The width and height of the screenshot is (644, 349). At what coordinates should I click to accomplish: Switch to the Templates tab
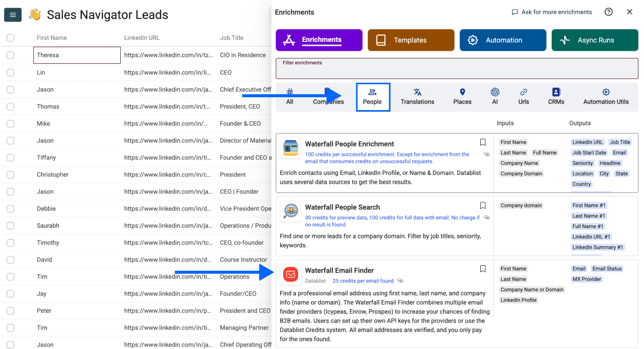[411, 40]
